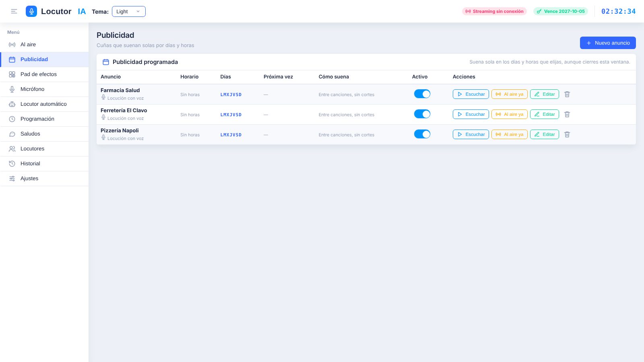This screenshot has width=644, height=362.
Task: Play Ferretería El Clavo using Escuchar
Action: pos(471,114)
